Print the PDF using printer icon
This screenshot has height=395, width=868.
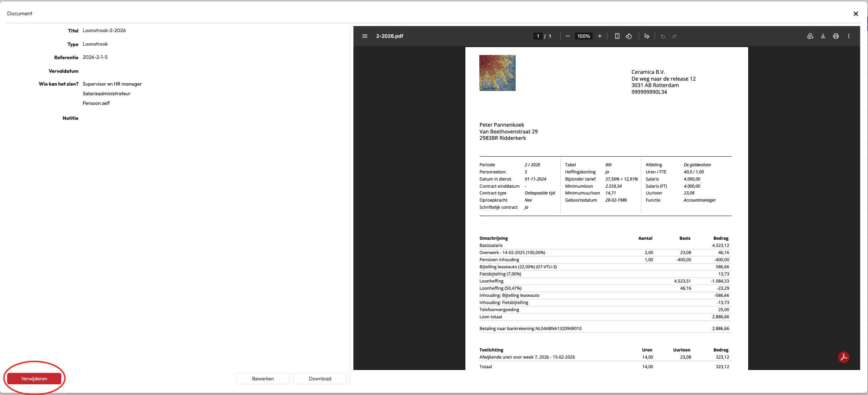(836, 36)
